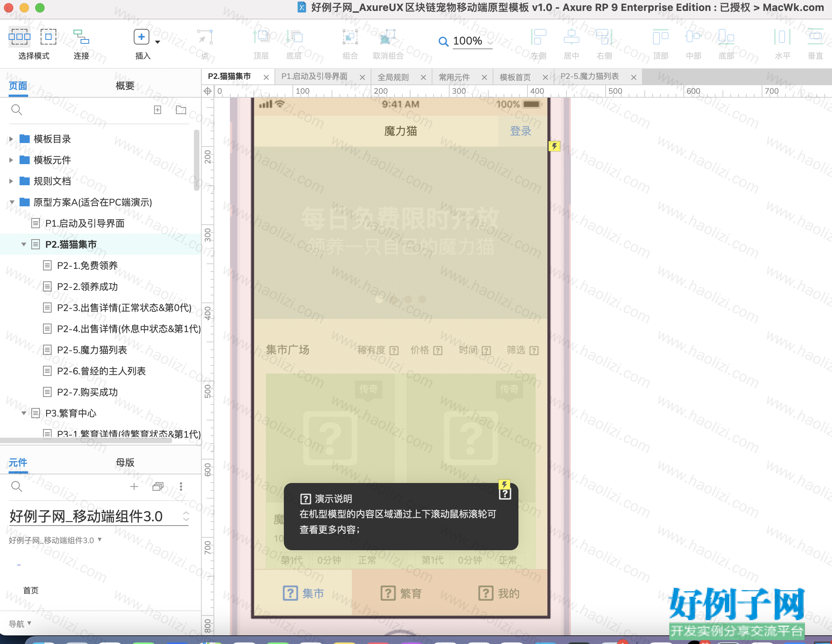The width and height of the screenshot is (832, 644).
Task: Click the Insert (插入) plus icon
Action: click(x=141, y=37)
